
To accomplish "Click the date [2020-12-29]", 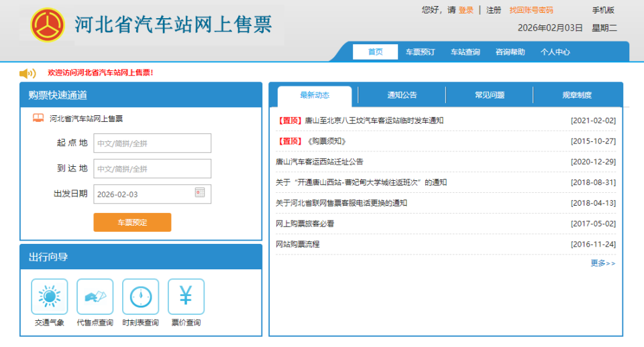I will [x=593, y=161].
